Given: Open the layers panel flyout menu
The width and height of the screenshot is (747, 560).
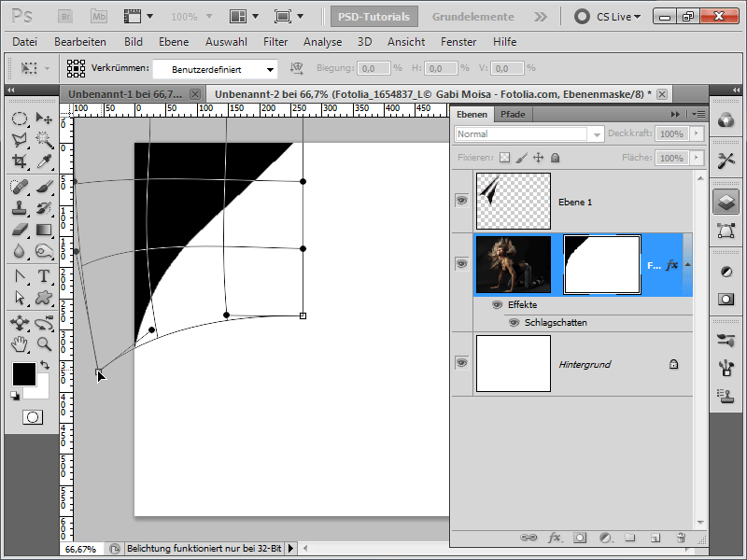Looking at the screenshot, I should click(698, 114).
